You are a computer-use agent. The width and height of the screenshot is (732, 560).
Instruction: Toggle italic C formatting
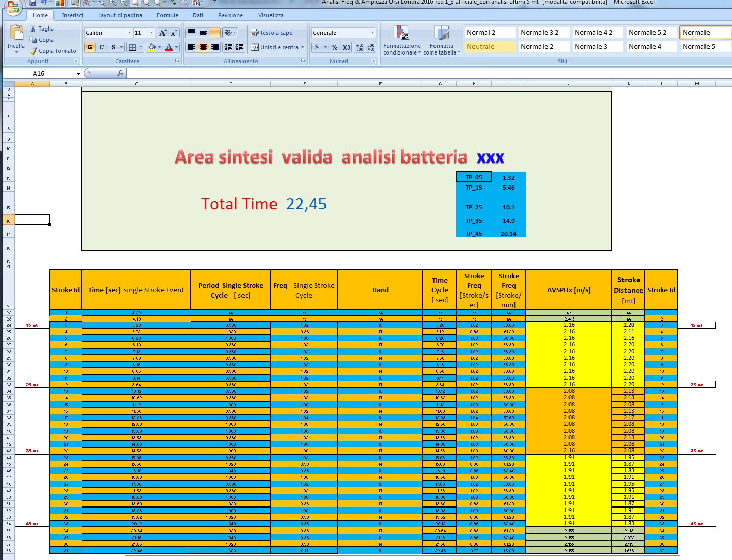click(102, 47)
